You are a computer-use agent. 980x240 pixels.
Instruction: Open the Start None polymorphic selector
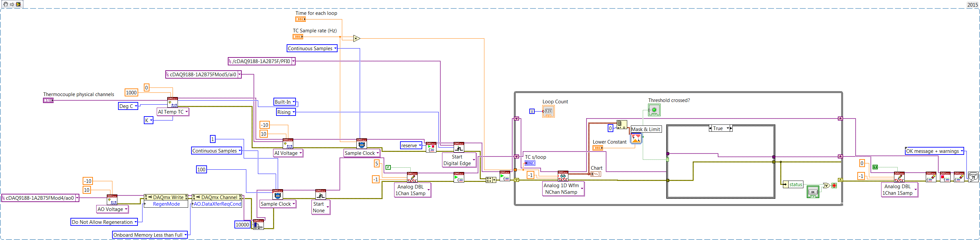[321, 207]
